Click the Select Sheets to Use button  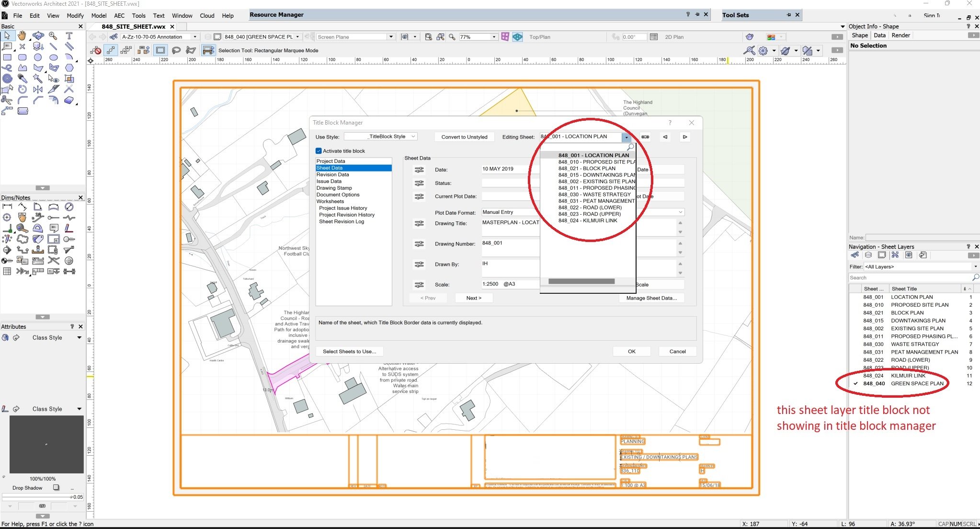coord(349,351)
